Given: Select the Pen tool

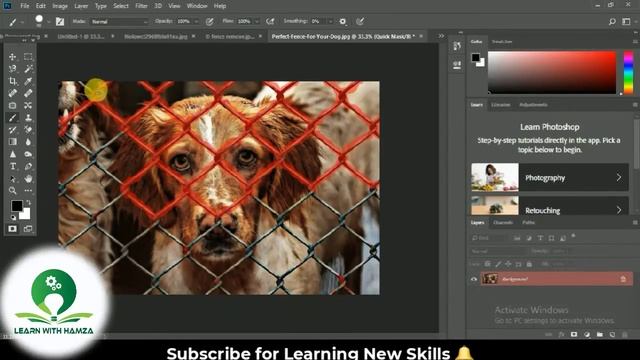Looking at the screenshot, I should point(28,166).
